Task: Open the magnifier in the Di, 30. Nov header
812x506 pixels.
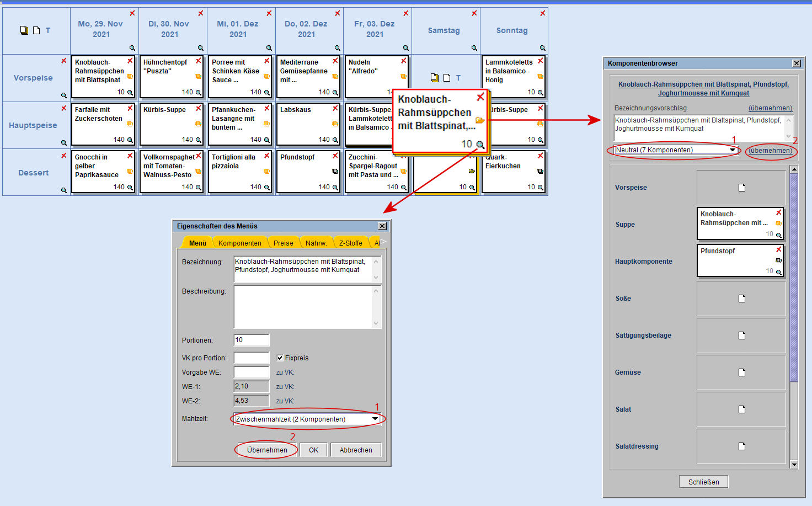Action: point(201,48)
